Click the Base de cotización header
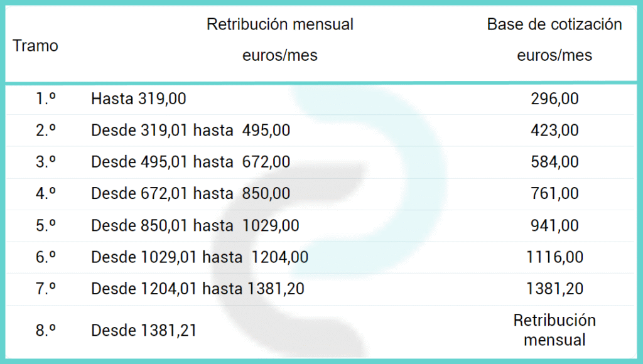This screenshot has width=643, height=364. click(x=554, y=40)
